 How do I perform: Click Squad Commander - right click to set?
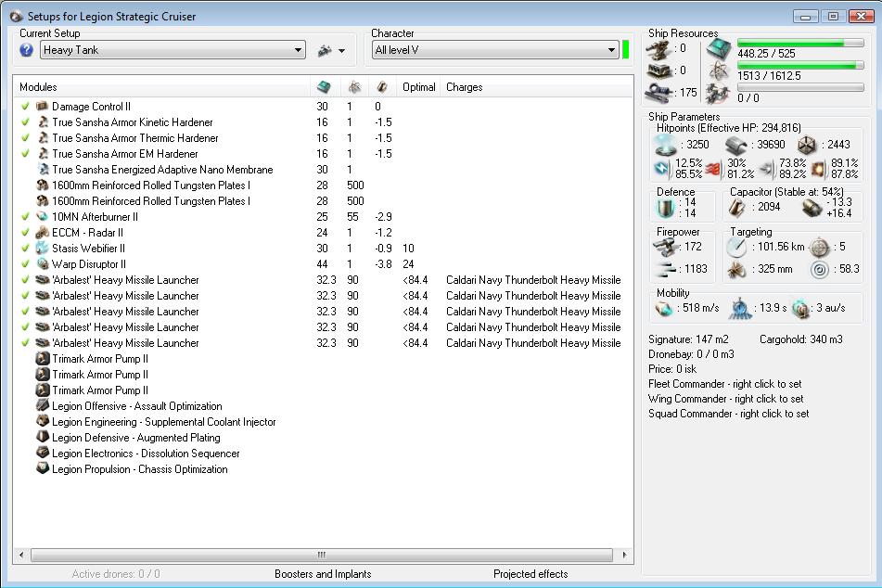coord(728,414)
